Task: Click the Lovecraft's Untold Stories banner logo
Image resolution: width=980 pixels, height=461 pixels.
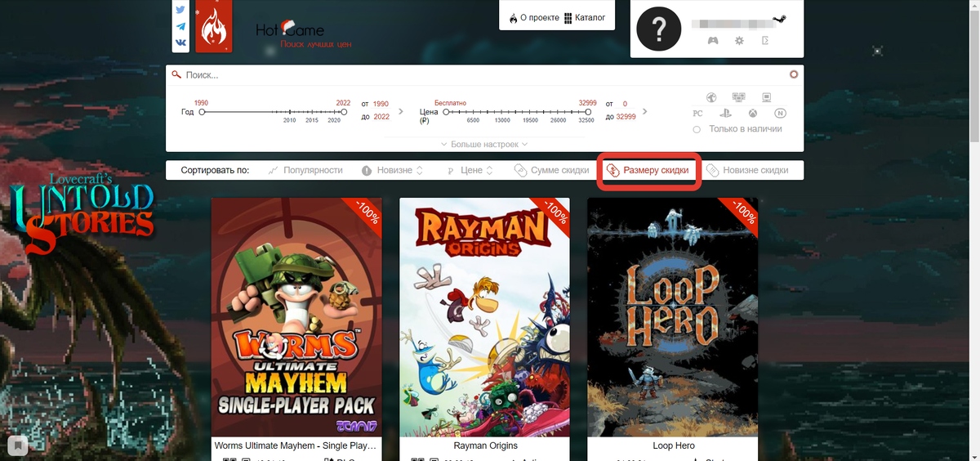Action: tap(82, 213)
